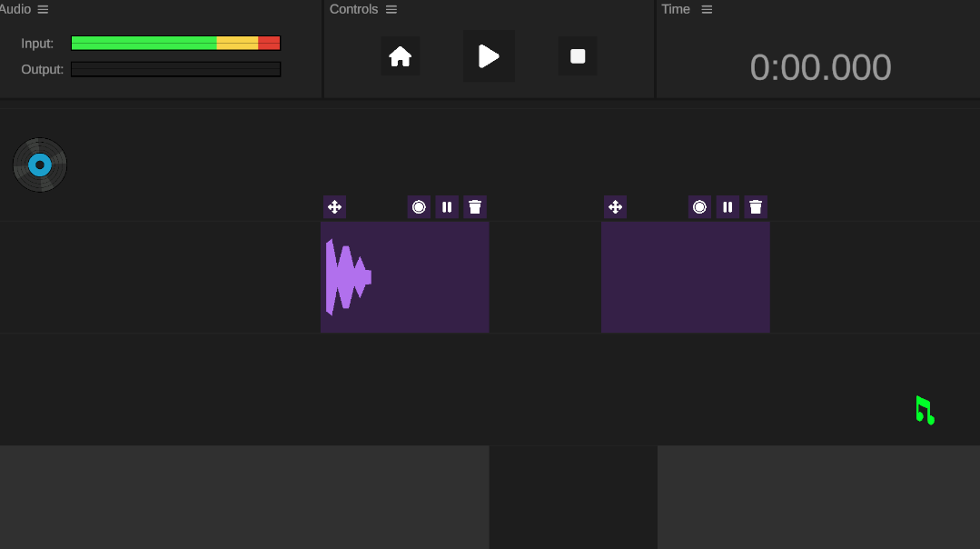Click the Controls panel title
This screenshot has width=980, height=549.
[x=353, y=9]
